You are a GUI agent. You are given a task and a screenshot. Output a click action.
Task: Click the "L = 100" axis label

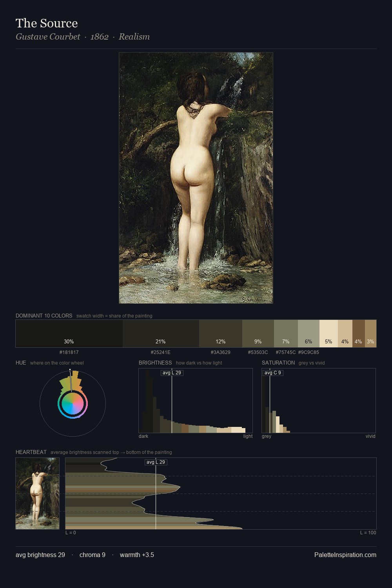(368, 533)
